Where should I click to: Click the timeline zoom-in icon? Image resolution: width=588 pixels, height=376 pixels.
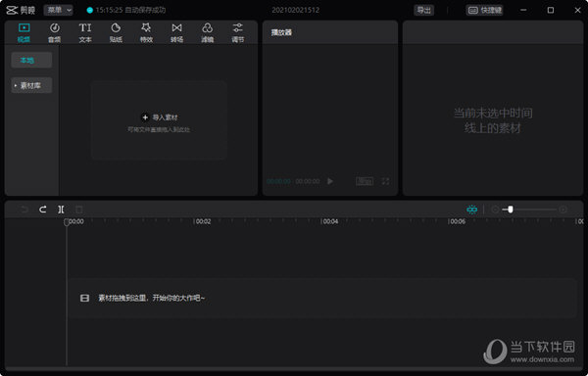click(x=563, y=210)
